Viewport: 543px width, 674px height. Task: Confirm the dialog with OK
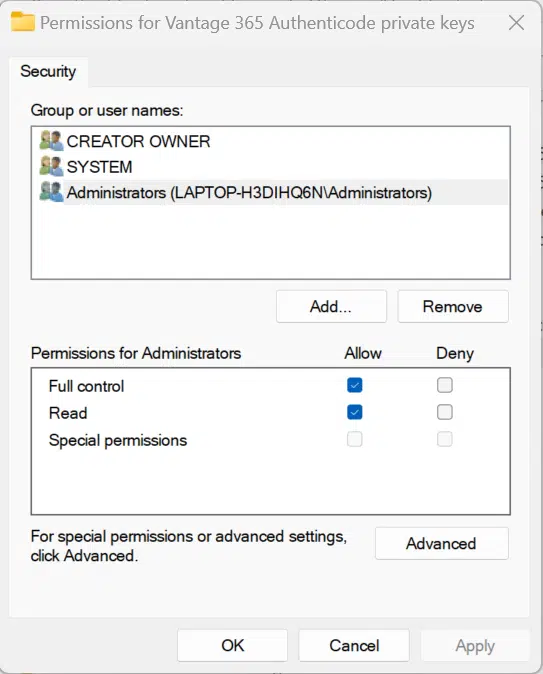tap(233, 645)
